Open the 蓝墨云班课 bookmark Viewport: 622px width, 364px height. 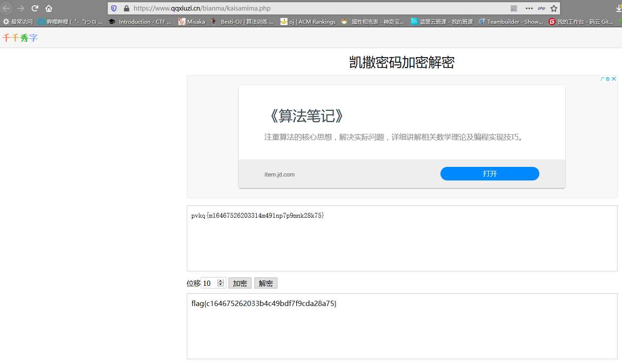(442, 22)
